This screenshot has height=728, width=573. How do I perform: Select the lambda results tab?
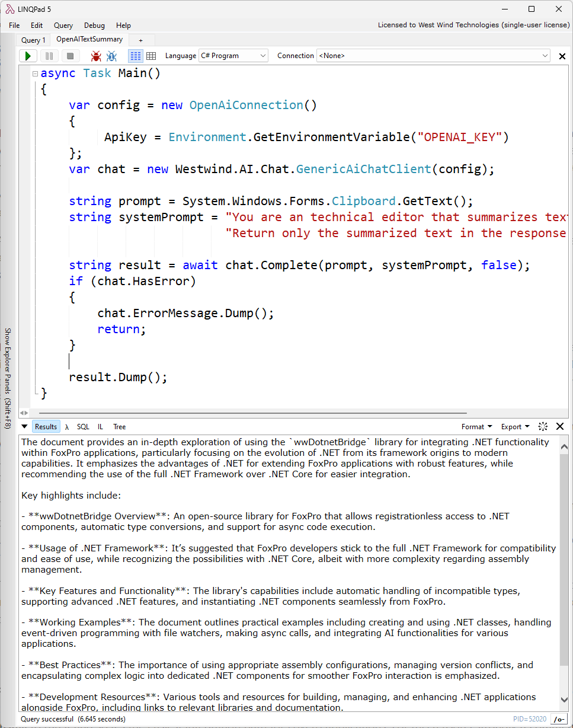[x=67, y=427]
